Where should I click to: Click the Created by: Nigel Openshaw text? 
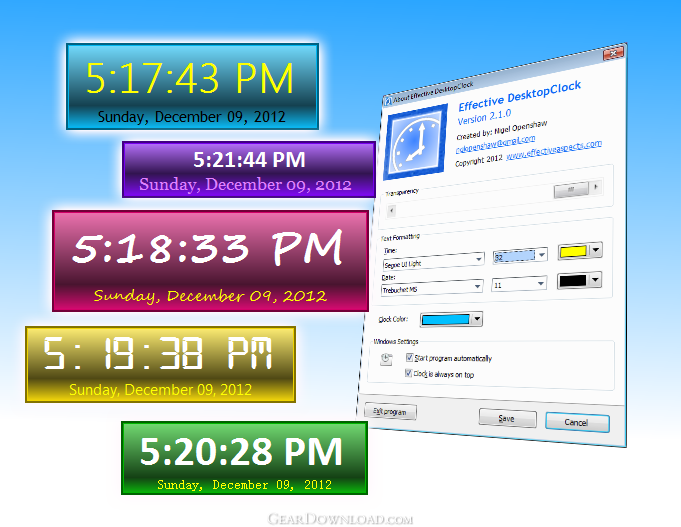(502, 130)
